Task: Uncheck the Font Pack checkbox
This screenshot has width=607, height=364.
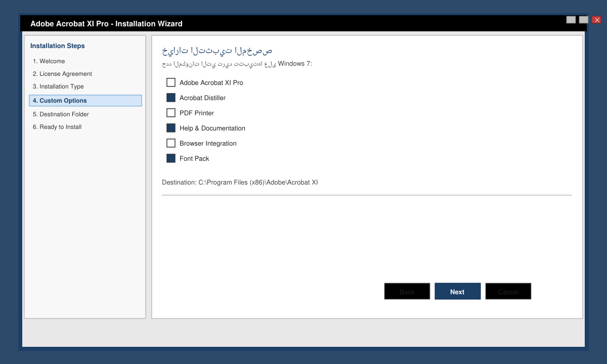Action: (171, 158)
